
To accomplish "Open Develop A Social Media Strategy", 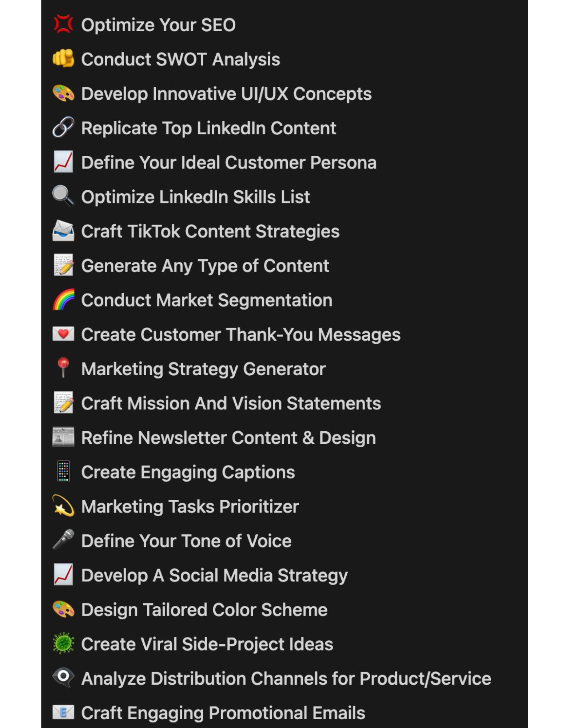I will click(214, 575).
